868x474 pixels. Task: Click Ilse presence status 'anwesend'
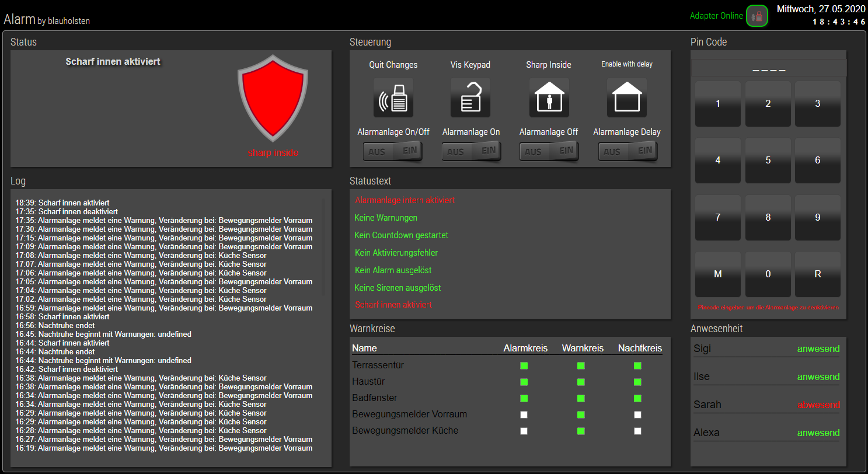818,377
